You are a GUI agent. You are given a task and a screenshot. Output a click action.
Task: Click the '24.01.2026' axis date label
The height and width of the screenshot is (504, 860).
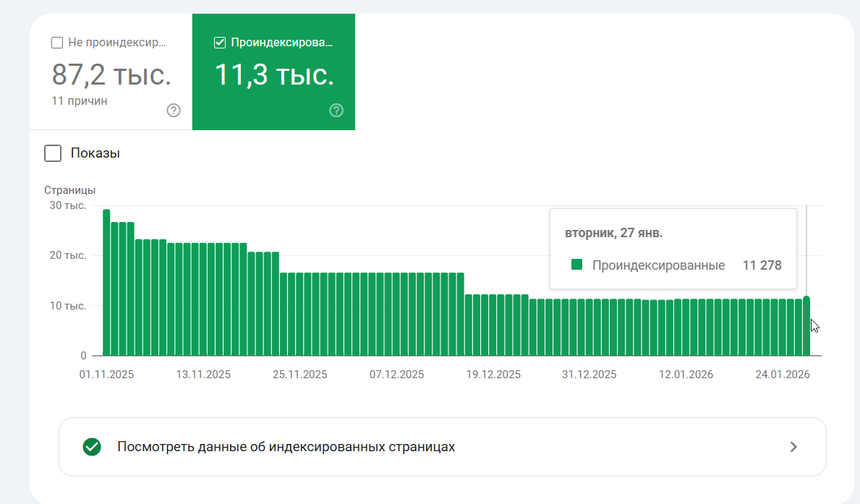pyautogui.click(x=783, y=375)
